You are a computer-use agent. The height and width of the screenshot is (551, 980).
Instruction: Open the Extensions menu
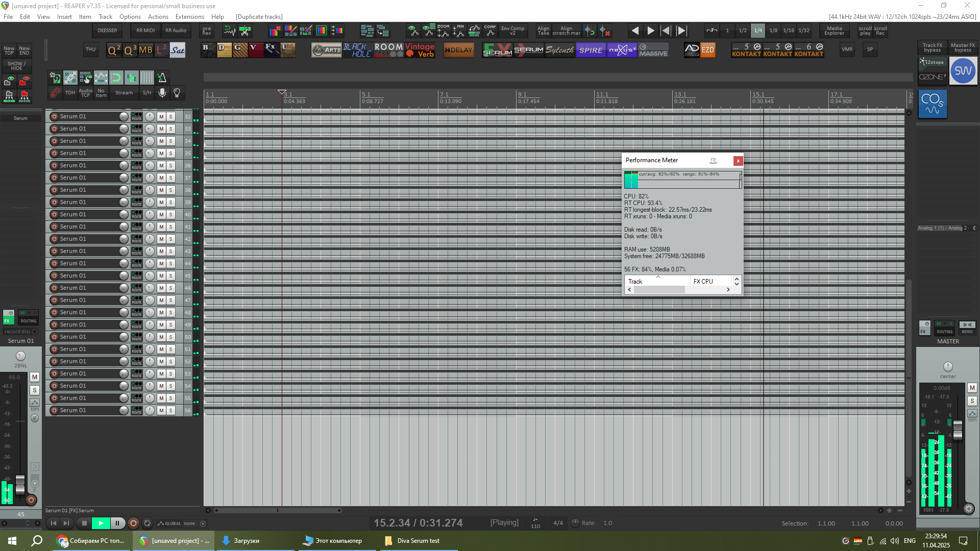(x=189, y=17)
